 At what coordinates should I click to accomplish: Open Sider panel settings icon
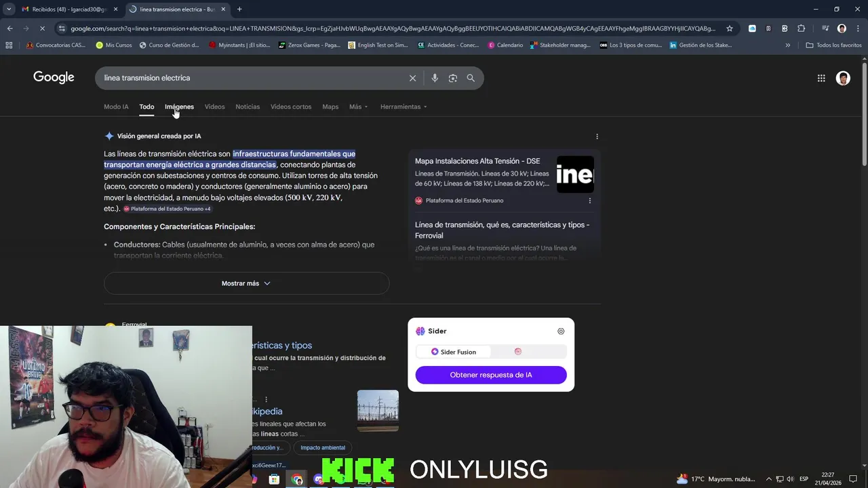click(561, 331)
